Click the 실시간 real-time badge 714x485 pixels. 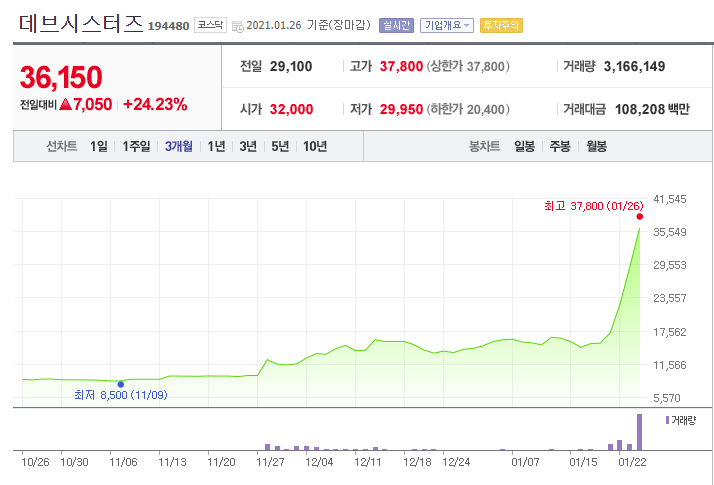coord(396,26)
